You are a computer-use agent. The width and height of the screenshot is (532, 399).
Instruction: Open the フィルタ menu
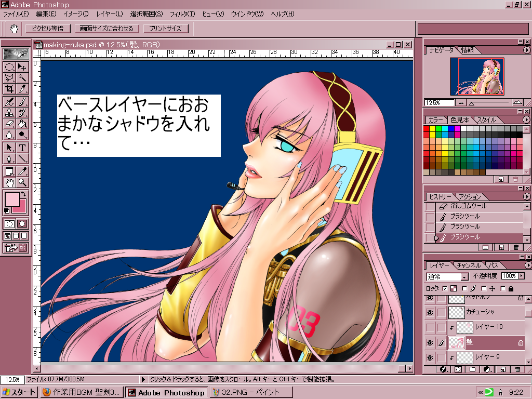click(x=182, y=14)
